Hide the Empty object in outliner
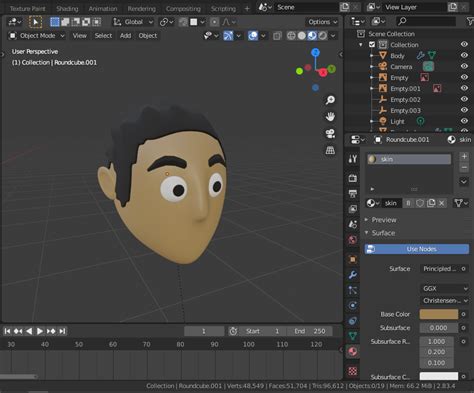 (464, 77)
